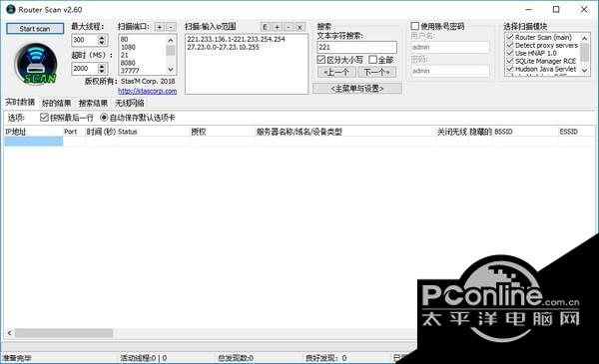The image size is (599, 364).
Task: Sort by Port column header
Action: [x=75, y=132]
